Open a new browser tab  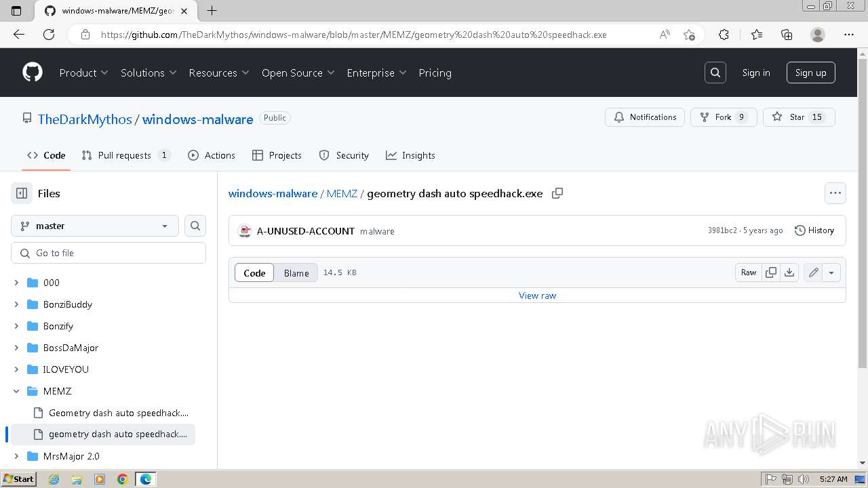(212, 11)
